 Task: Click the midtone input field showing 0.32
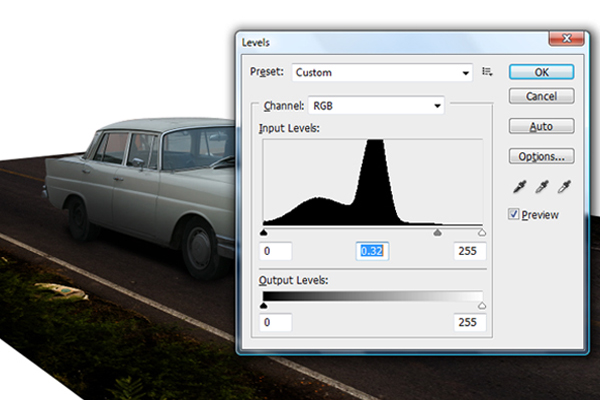(372, 251)
